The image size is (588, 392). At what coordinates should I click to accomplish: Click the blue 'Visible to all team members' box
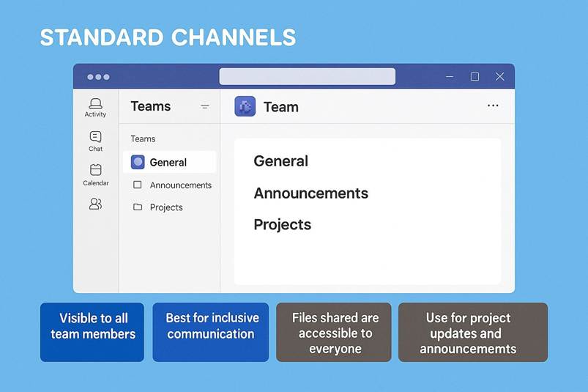(x=92, y=332)
